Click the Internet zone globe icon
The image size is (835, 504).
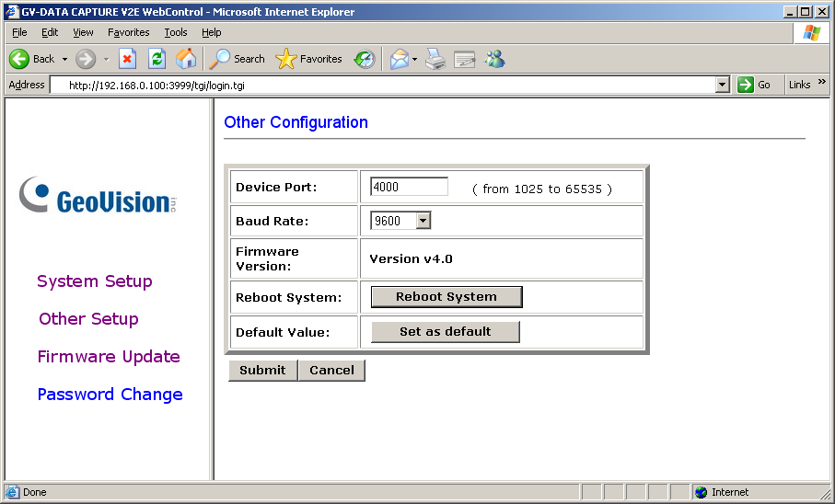pyautogui.click(x=701, y=492)
